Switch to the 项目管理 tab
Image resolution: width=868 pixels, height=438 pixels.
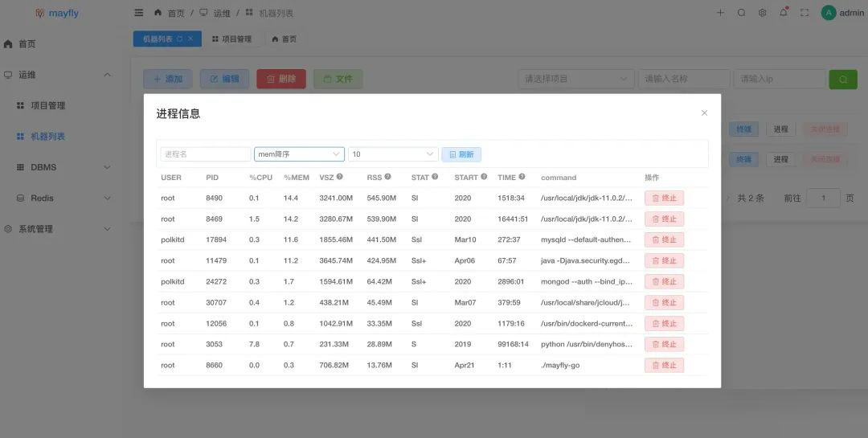coord(231,39)
